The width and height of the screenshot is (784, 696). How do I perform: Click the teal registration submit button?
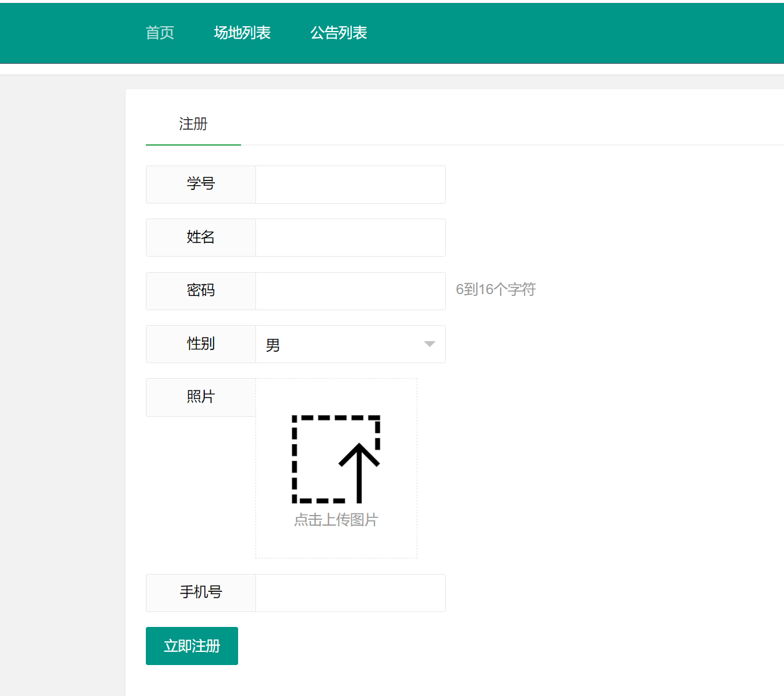coord(192,646)
